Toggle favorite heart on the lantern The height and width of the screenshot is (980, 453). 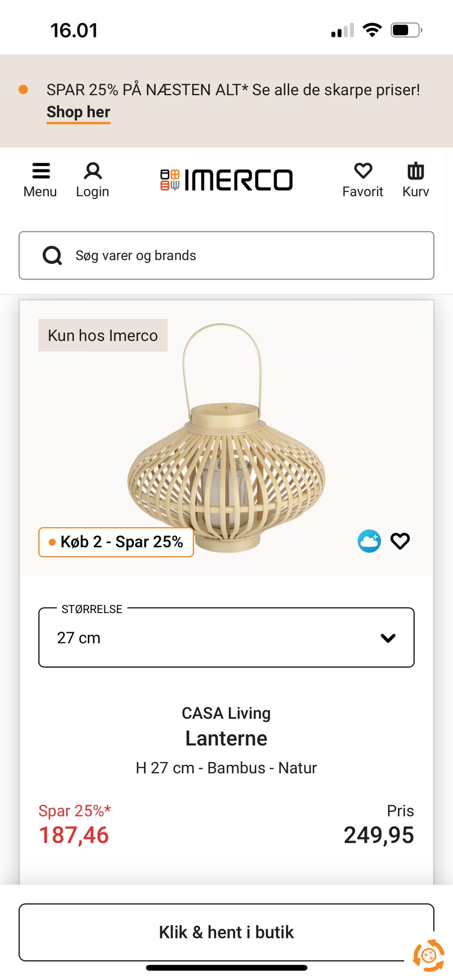pyautogui.click(x=400, y=541)
